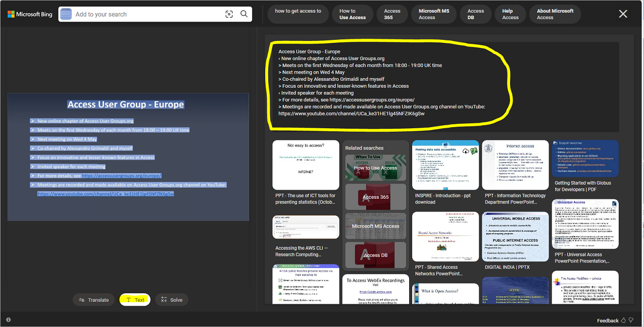Open accessusergroups.org/europe link in slide

tap(122, 176)
